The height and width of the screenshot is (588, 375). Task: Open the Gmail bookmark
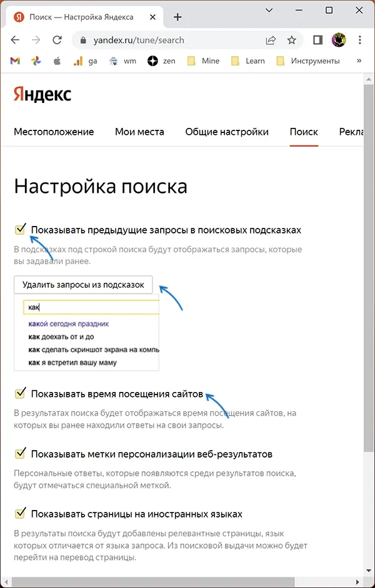(x=15, y=61)
